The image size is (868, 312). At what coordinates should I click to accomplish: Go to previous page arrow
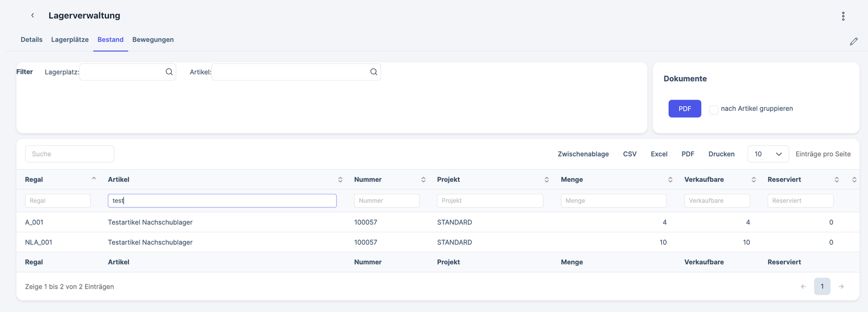[x=803, y=286]
